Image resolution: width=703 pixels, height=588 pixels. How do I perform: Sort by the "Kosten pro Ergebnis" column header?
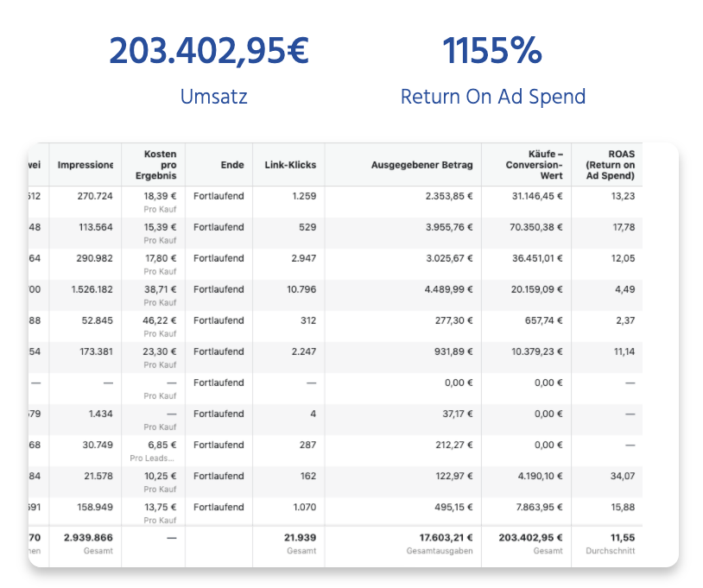pos(161,165)
